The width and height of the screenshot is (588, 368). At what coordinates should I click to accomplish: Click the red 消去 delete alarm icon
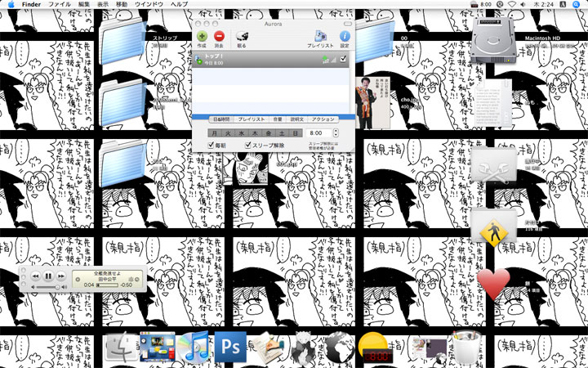coord(219,36)
